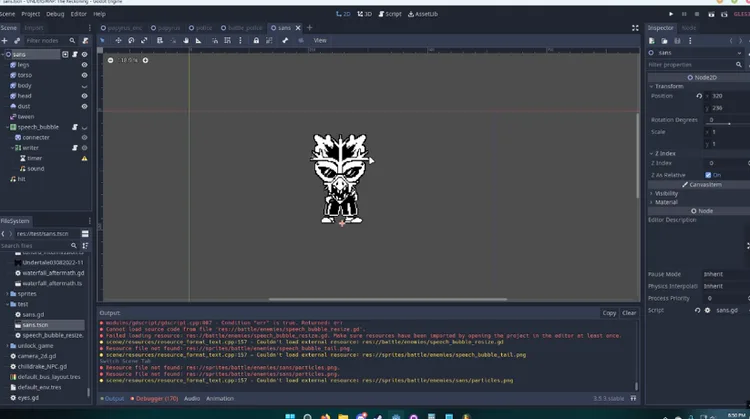Open taskbar search icon

coord(308,417)
